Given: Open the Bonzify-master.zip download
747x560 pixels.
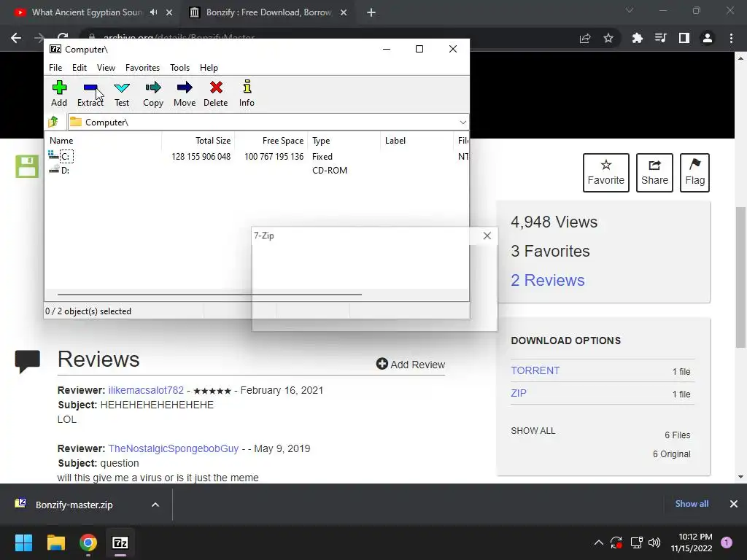Looking at the screenshot, I should 74,505.
